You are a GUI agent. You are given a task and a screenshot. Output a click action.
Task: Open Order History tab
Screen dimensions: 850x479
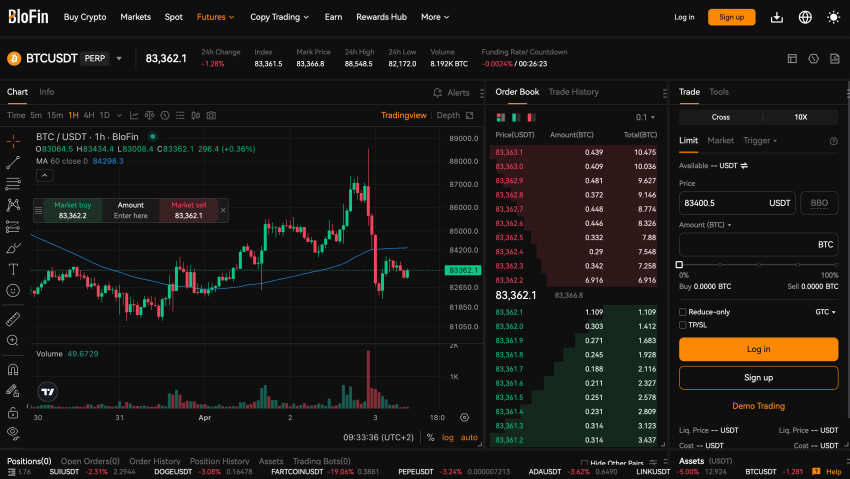pos(154,461)
